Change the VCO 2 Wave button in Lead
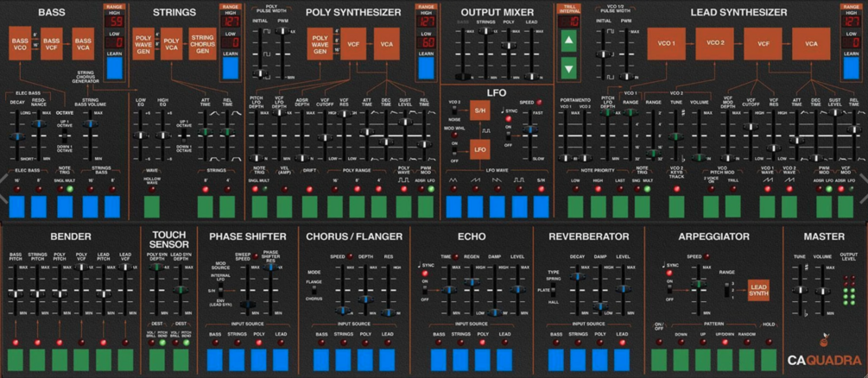 pos(789,206)
